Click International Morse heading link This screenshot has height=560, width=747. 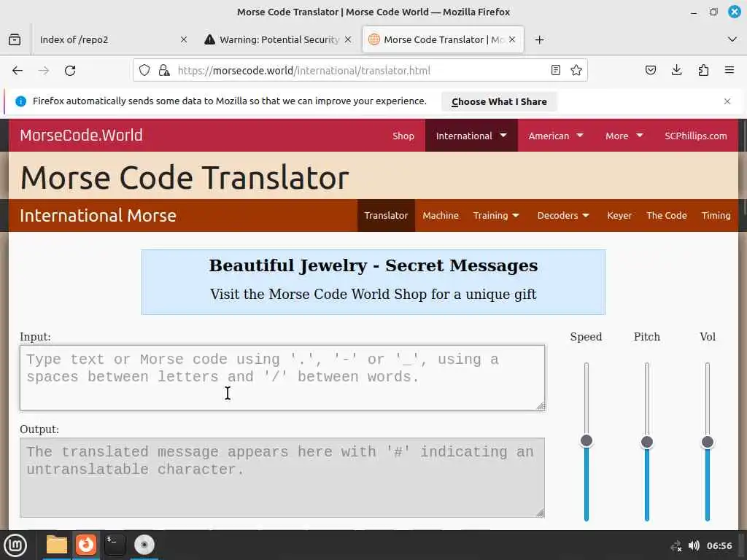(98, 216)
